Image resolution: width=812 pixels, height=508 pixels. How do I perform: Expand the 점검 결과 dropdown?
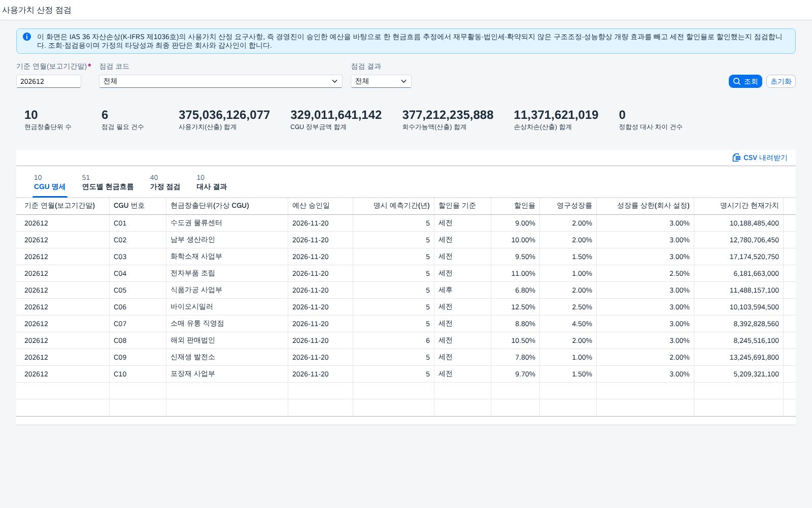pyautogui.click(x=381, y=81)
